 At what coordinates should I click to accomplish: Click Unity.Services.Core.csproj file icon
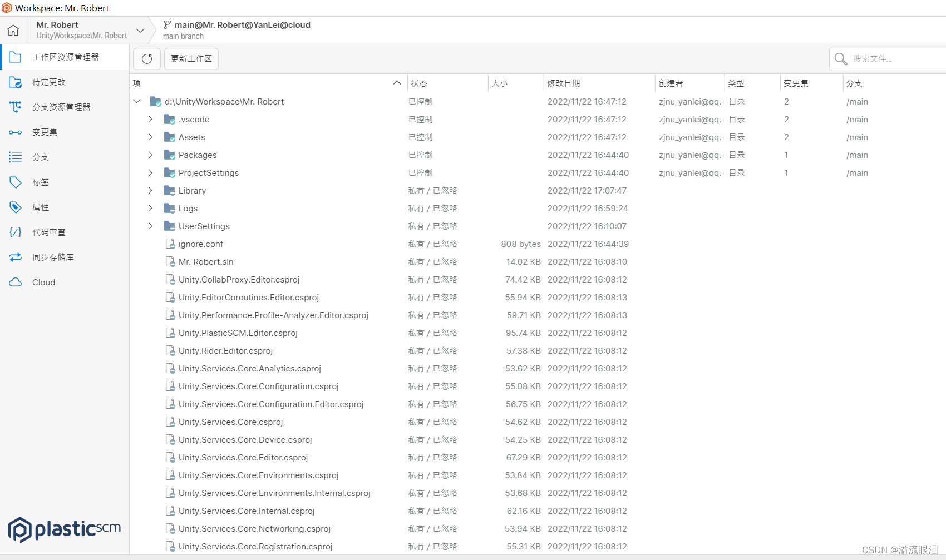[x=171, y=422]
